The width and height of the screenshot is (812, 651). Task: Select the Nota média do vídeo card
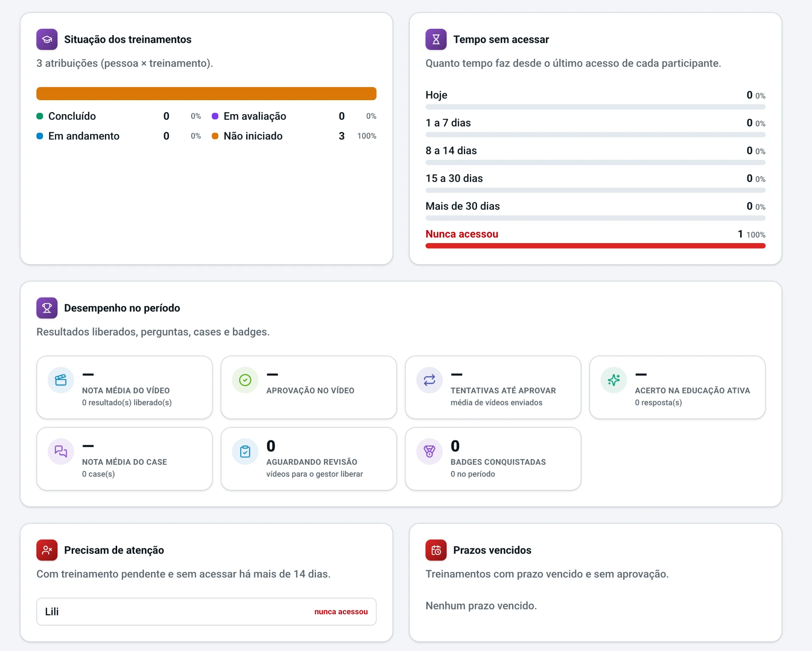(x=124, y=387)
